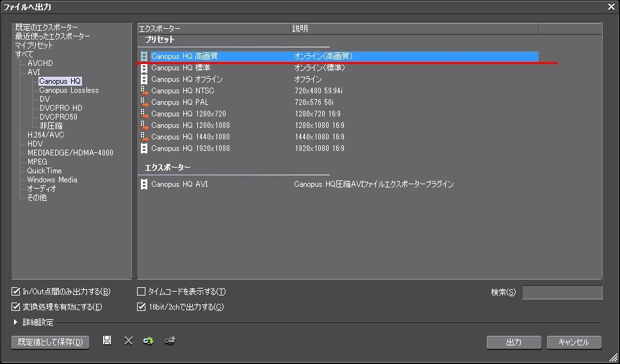Click conversion icon beside Canopus HQ PAL
Image resolution: width=620 pixels, height=364 pixels.
pyautogui.click(x=144, y=102)
